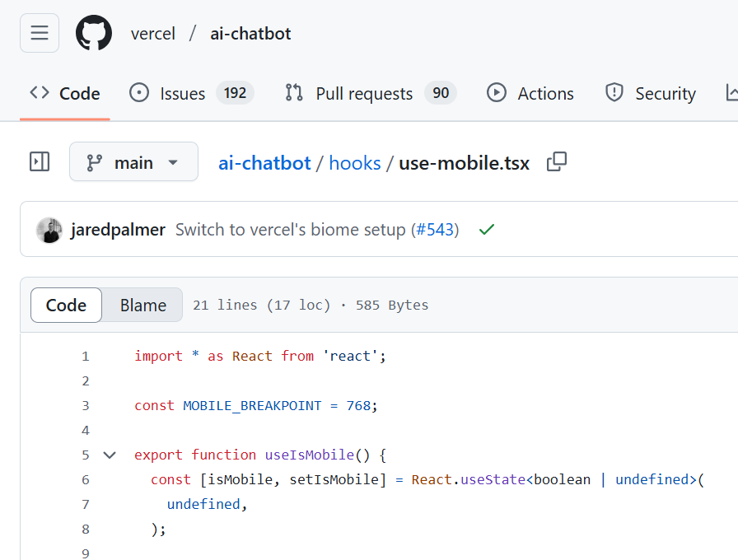Click line number 6
This screenshot has width=738, height=560.
85,479
